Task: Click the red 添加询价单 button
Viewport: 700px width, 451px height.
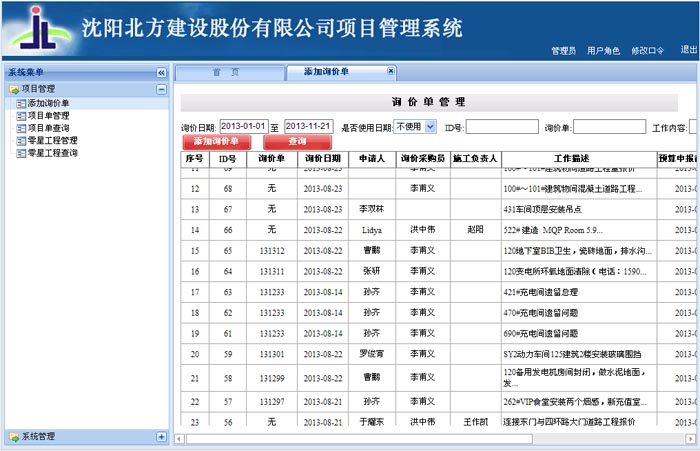Action: coord(210,142)
